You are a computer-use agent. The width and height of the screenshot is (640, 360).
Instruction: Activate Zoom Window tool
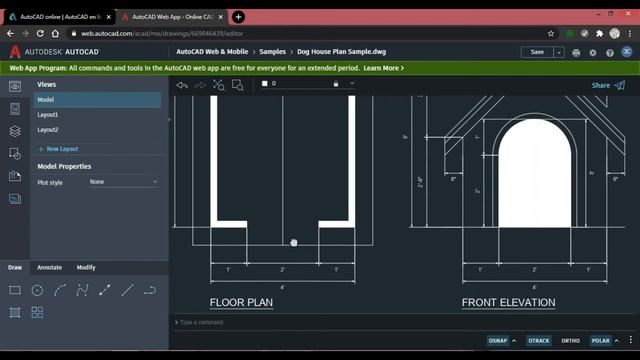238,85
